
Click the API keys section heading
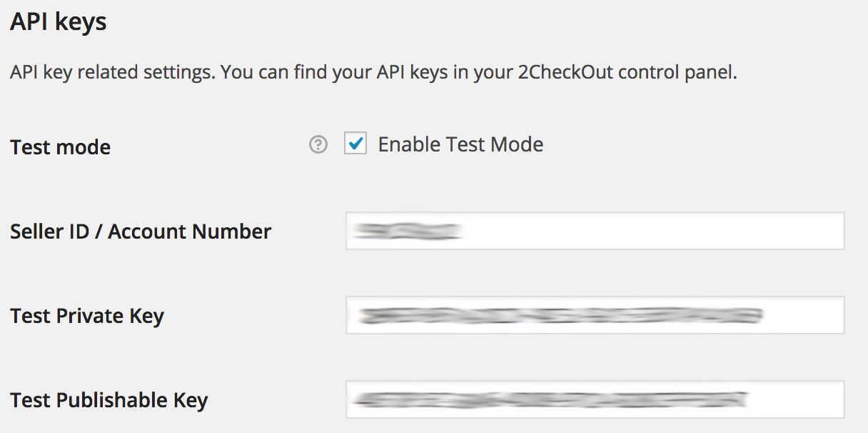pos(59,21)
